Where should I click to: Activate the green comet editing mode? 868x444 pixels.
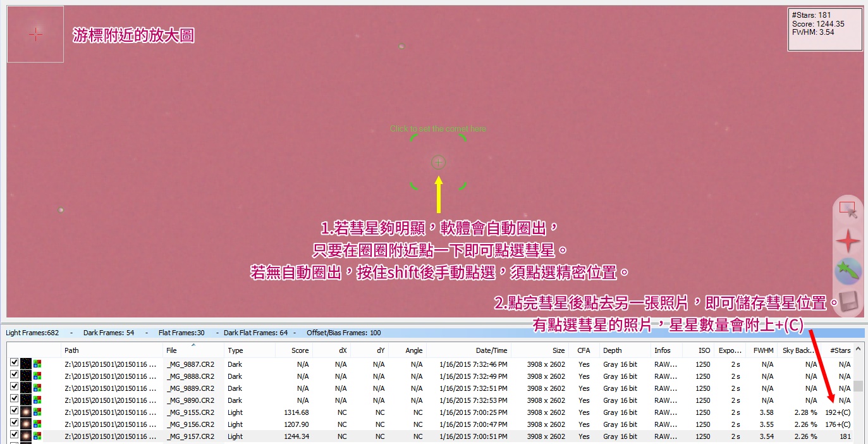coord(848,271)
